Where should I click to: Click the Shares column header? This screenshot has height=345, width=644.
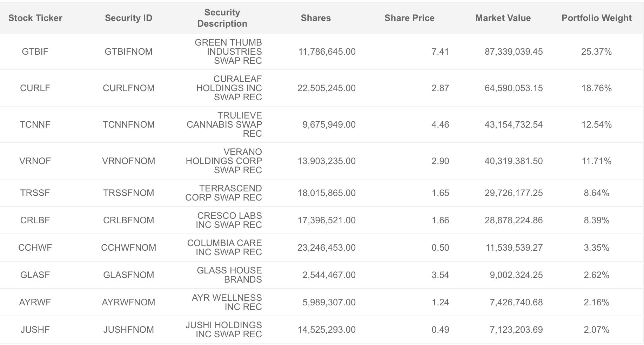316,18
